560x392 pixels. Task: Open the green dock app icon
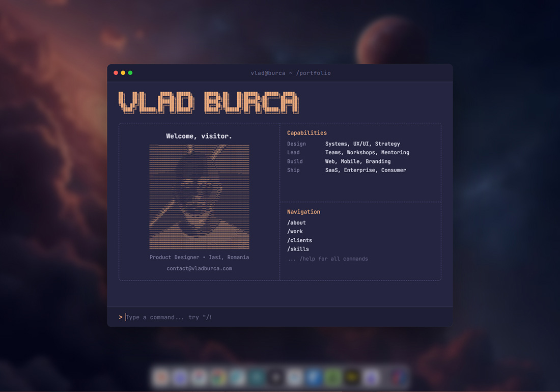coord(332,377)
